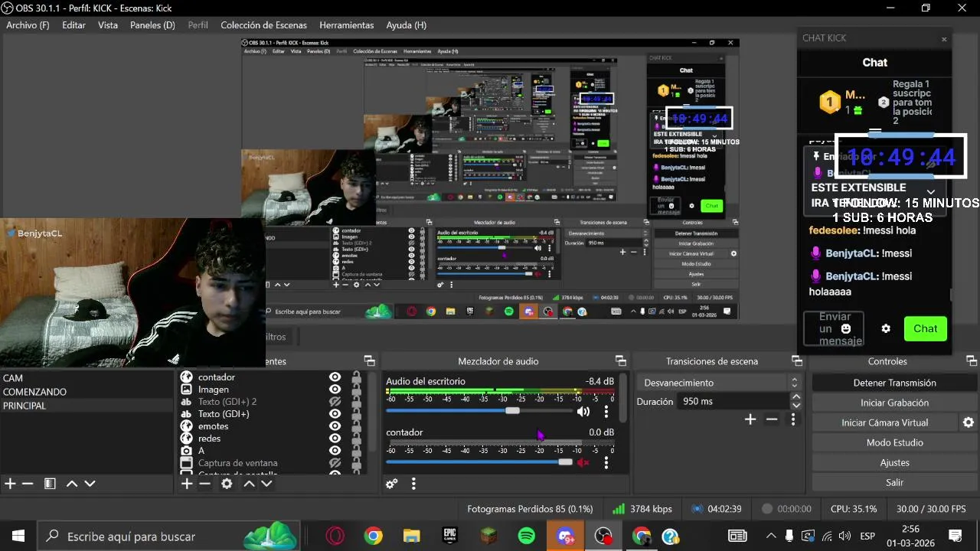Open emoji picker in chat message box
This screenshot has height=551, width=980.
(x=846, y=328)
